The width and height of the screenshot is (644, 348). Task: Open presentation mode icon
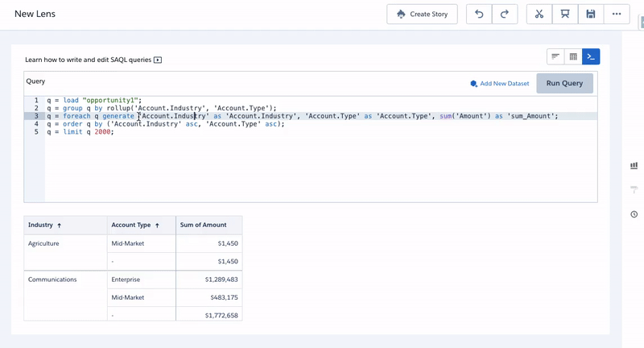click(x=565, y=14)
